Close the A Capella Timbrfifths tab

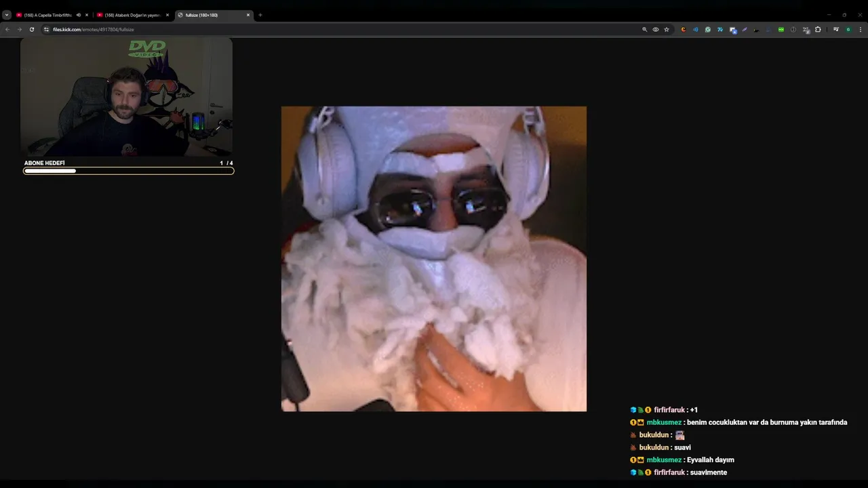pos(87,15)
